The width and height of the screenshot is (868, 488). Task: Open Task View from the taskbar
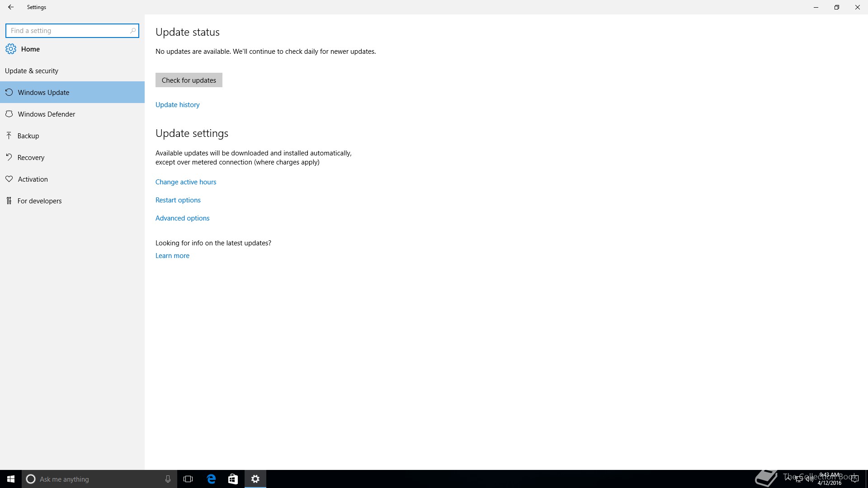coord(188,479)
